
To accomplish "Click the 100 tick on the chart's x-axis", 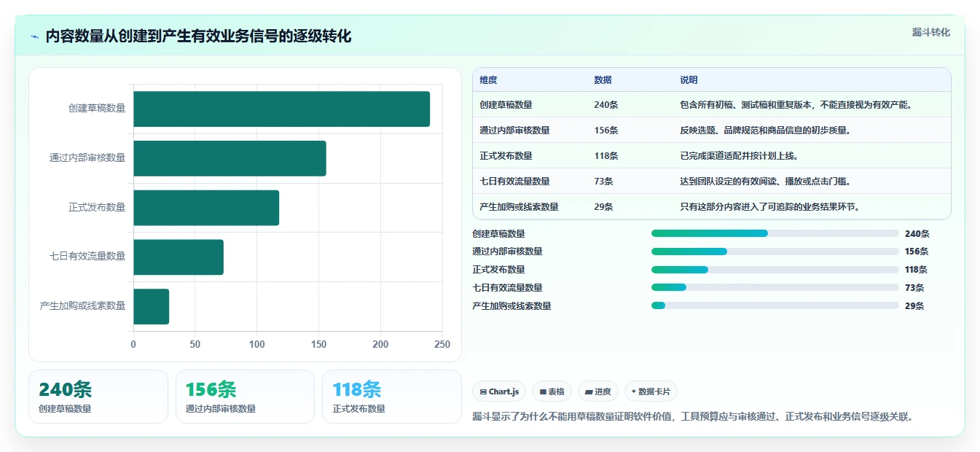I will [x=256, y=344].
